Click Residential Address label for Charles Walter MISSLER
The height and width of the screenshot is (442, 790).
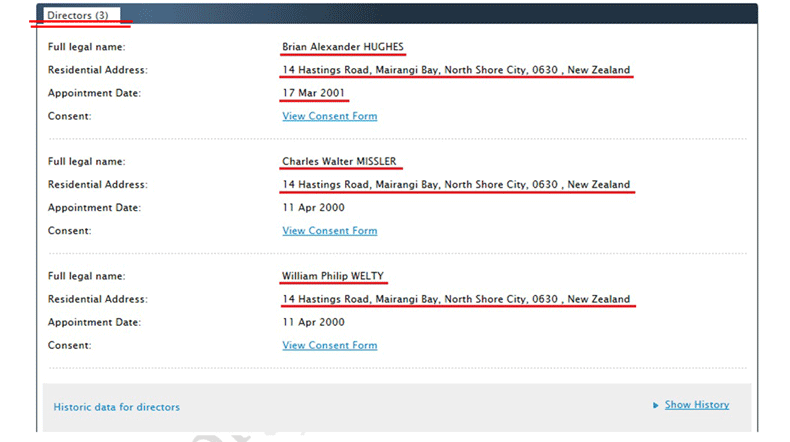click(98, 184)
